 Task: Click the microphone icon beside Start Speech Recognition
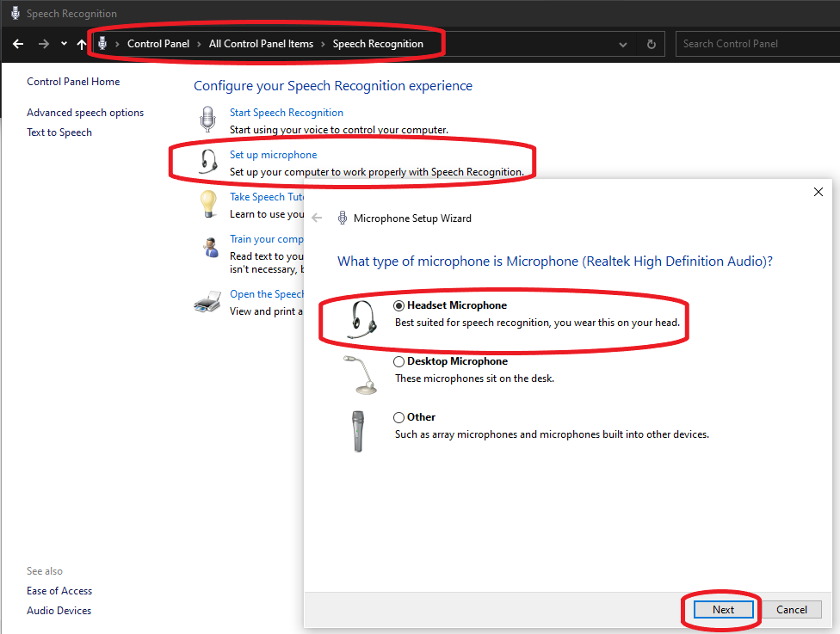coord(207,119)
